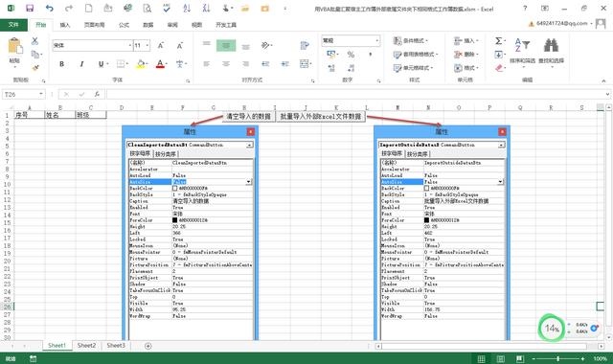Align cell text to the left
Viewport: 613px width, 364px height.
pyautogui.click(x=207, y=64)
